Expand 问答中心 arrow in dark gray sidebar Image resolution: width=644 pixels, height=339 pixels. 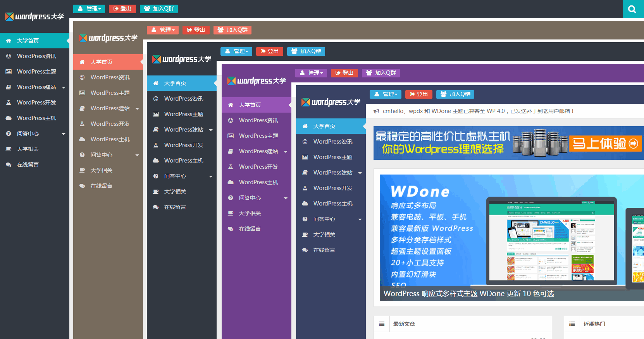click(64, 134)
